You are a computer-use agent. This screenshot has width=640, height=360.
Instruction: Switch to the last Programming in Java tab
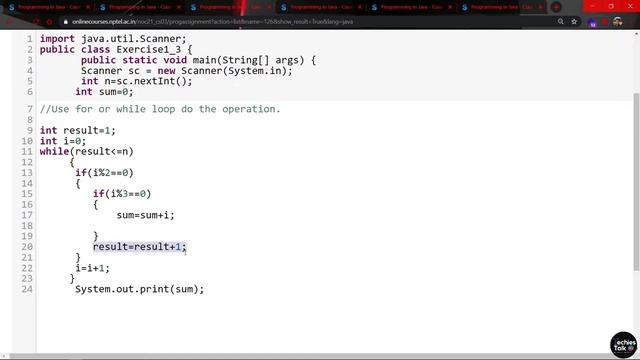click(x=502, y=7)
